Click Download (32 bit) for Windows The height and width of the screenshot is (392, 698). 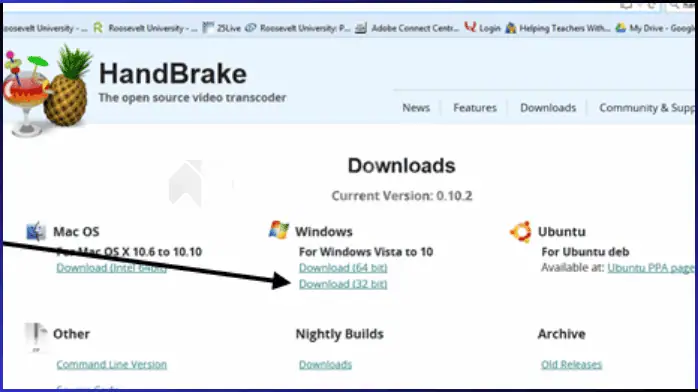point(343,284)
